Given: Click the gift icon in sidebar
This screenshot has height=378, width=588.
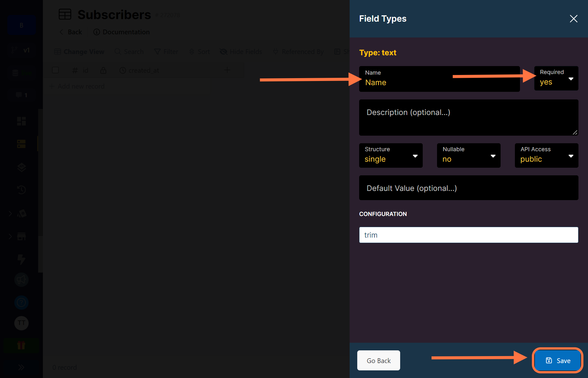Looking at the screenshot, I should tap(21, 345).
